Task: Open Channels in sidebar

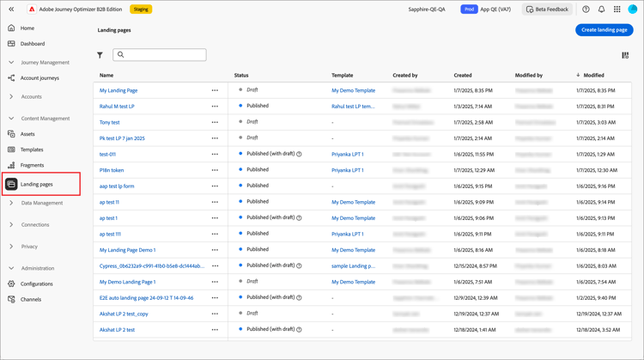Action: (x=31, y=300)
